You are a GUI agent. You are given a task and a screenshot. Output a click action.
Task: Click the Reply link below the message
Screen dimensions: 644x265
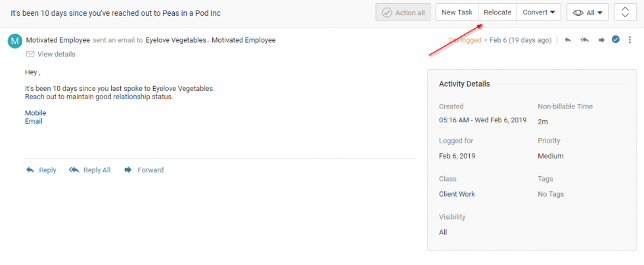pyautogui.click(x=41, y=170)
